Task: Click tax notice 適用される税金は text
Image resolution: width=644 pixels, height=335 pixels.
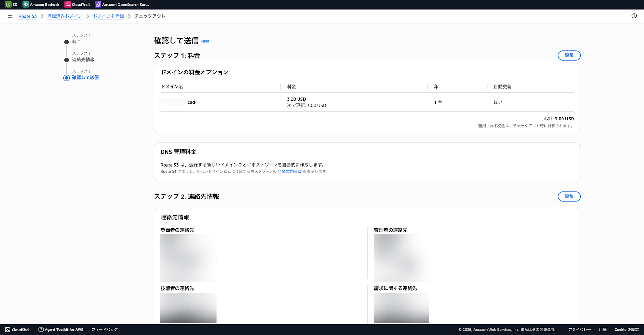Action: coord(526,126)
